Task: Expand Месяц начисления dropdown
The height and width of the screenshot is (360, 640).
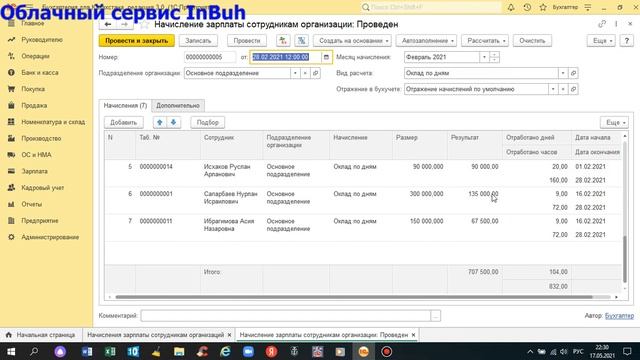Action: point(484,57)
